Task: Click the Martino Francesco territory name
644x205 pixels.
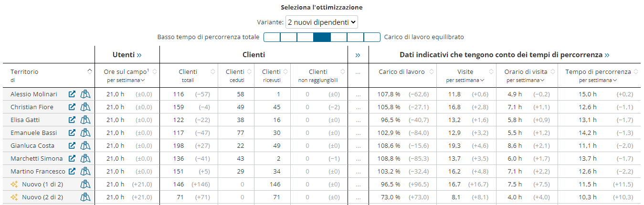Action: tap(38, 172)
